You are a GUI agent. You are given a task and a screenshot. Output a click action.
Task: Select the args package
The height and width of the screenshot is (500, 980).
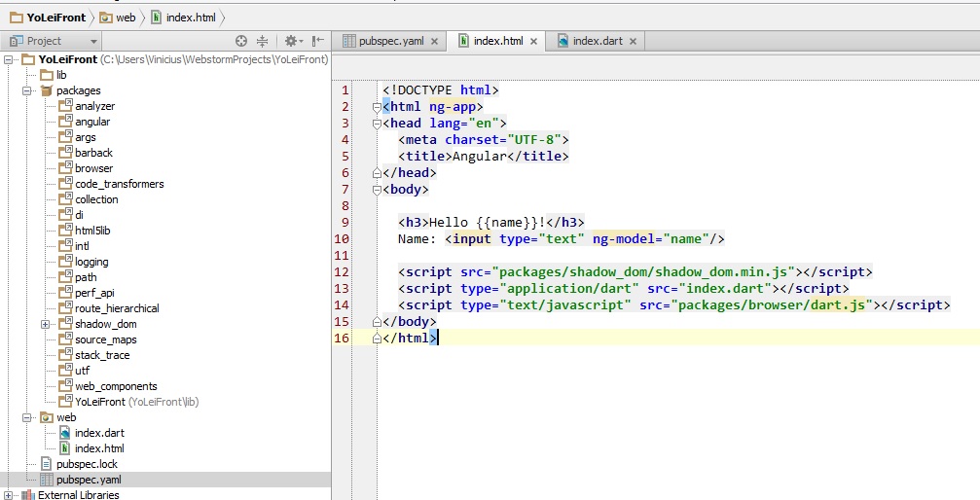coord(86,137)
